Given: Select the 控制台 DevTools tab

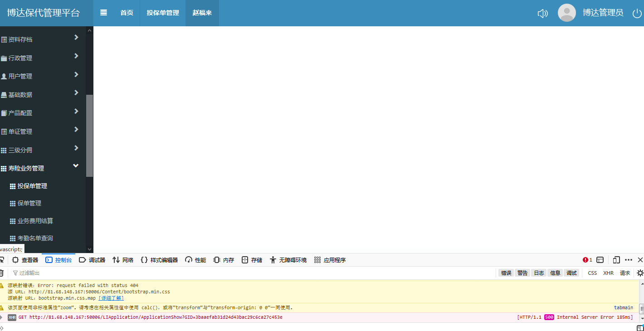Looking at the screenshot, I should [59, 260].
